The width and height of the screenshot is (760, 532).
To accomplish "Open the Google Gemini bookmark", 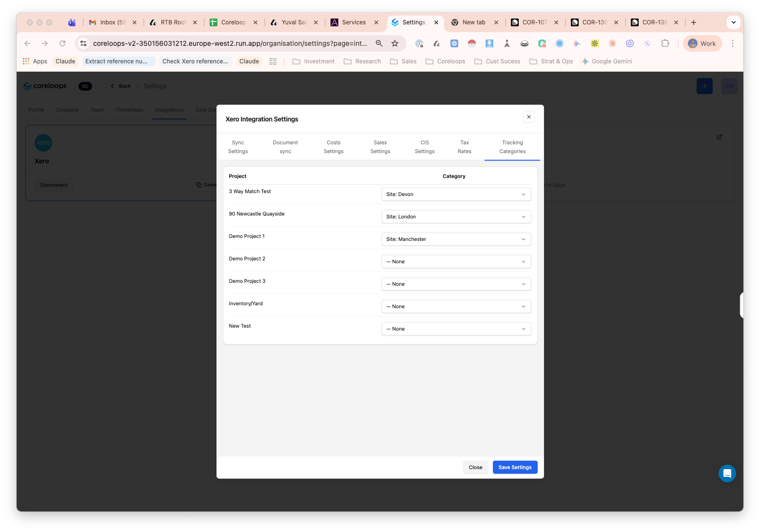I will [607, 61].
